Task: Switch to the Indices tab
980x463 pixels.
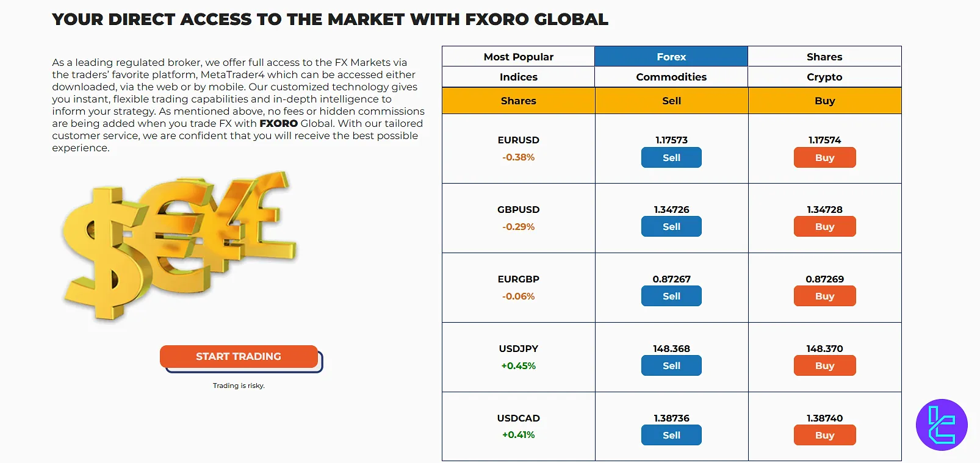Action: coord(518,77)
